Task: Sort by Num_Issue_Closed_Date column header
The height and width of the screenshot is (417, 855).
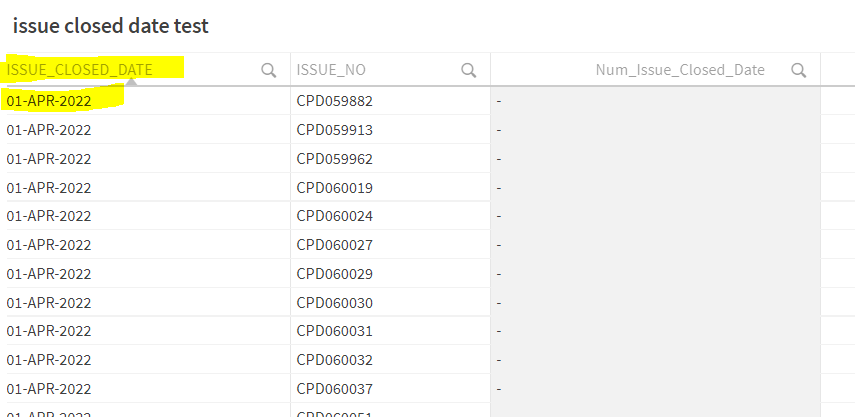Action: coord(680,70)
